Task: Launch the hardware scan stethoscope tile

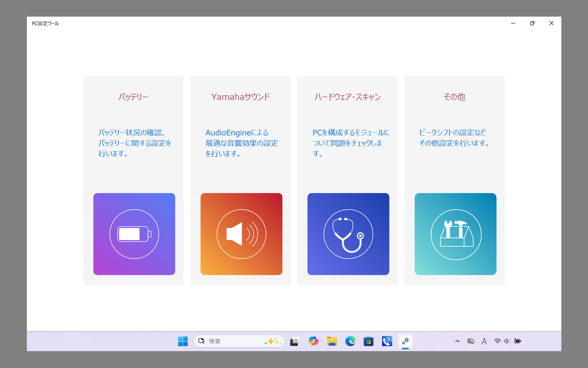Action: click(348, 234)
